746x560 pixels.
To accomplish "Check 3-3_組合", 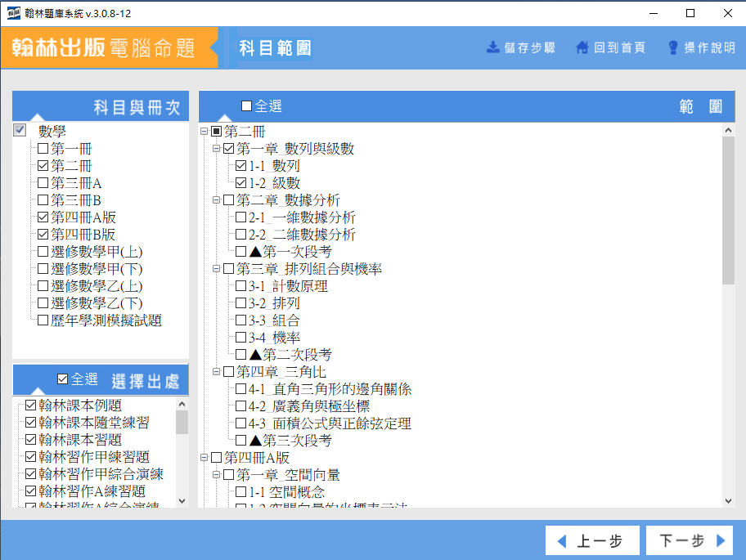I will [240, 320].
